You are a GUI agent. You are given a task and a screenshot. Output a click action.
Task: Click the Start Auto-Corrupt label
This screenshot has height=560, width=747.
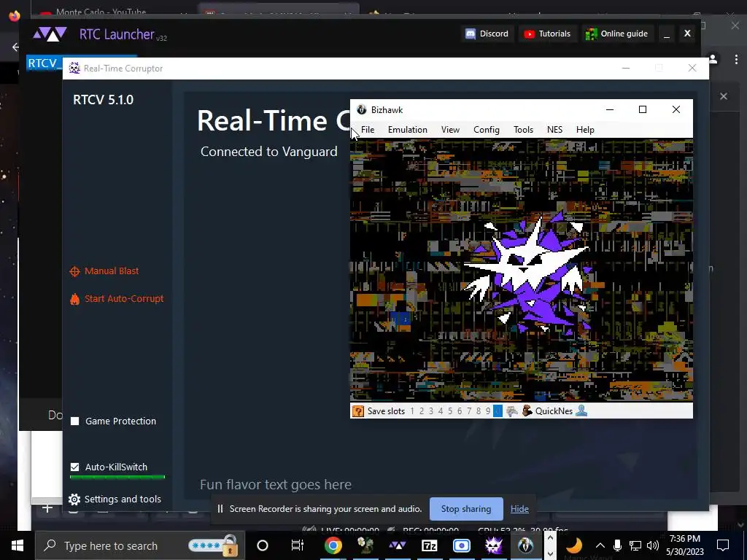(x=124, y=298)
